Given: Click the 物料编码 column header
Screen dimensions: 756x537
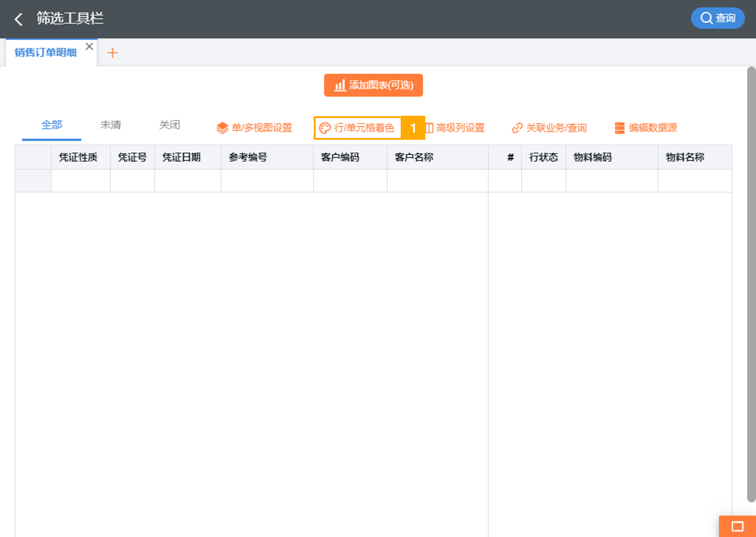Looking at the screenshot, I should [612, 157].
